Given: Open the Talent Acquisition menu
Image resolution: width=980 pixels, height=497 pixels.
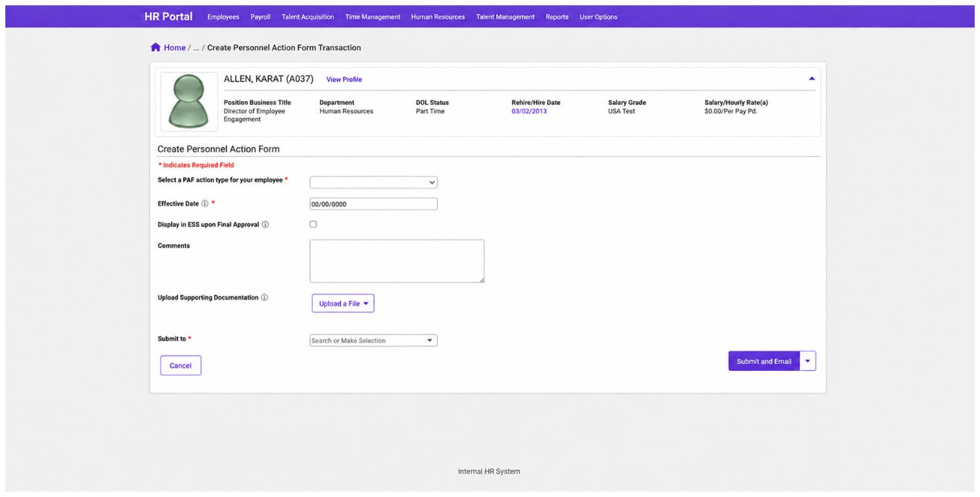Looking at the screenshot, I should (x=308, y=17).
